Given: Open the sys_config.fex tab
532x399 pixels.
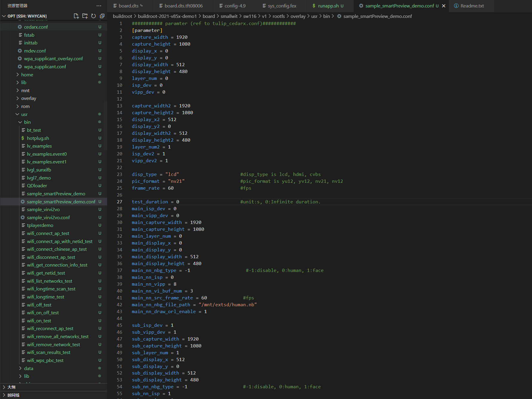Looking at the screenshot, I should pyautogui.click(x=282, y=6).
